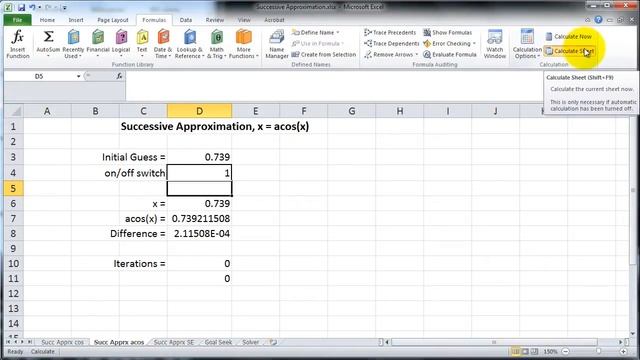
Task: Switch to the Review ribbon tab
Action: 215,20
